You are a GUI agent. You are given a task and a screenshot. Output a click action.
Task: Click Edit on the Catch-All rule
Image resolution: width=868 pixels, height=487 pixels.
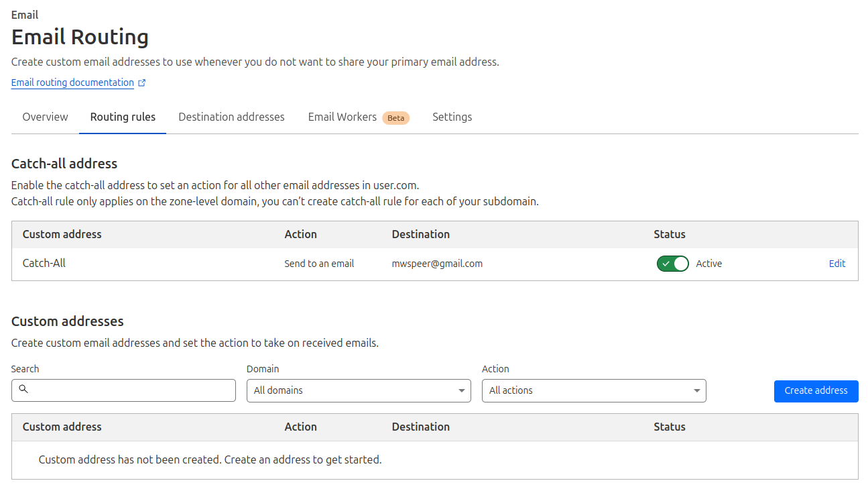coord(836,264)
